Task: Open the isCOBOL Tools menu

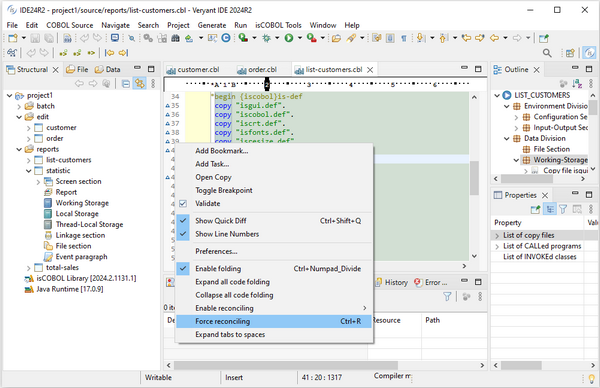Action: coord(278,25)
